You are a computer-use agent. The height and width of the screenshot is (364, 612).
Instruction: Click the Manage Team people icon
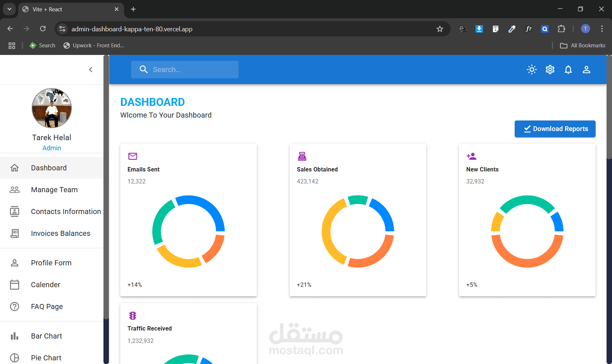(x=15, y=190)
